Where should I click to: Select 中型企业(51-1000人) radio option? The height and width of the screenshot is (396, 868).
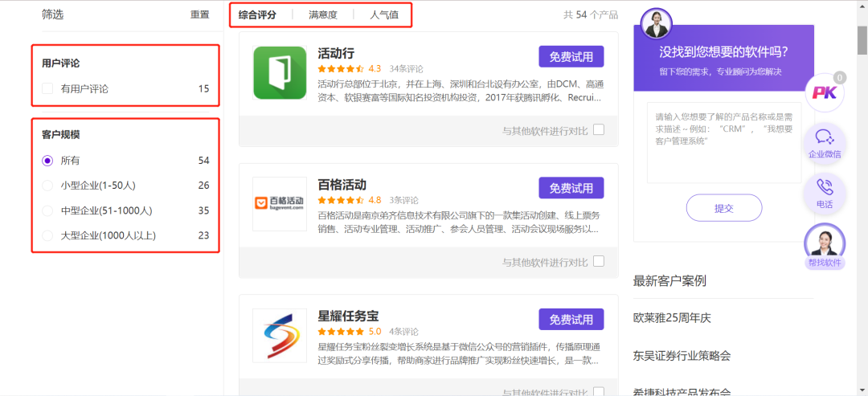pos(47,210)
